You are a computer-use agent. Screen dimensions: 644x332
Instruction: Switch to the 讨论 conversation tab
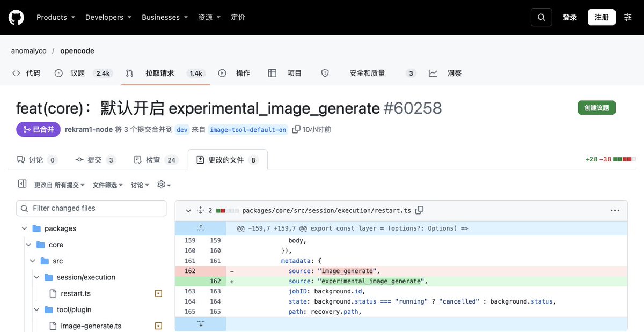click(x=36, y=160)
